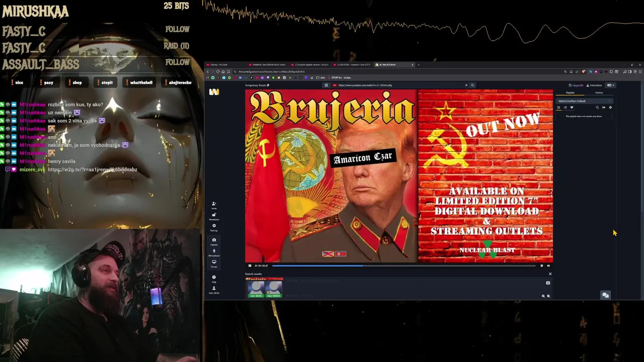This screenshot has height=362, width=644.
Task: Expand the Watch2Gether Default playlist dropdown
Action: [585, 101]
